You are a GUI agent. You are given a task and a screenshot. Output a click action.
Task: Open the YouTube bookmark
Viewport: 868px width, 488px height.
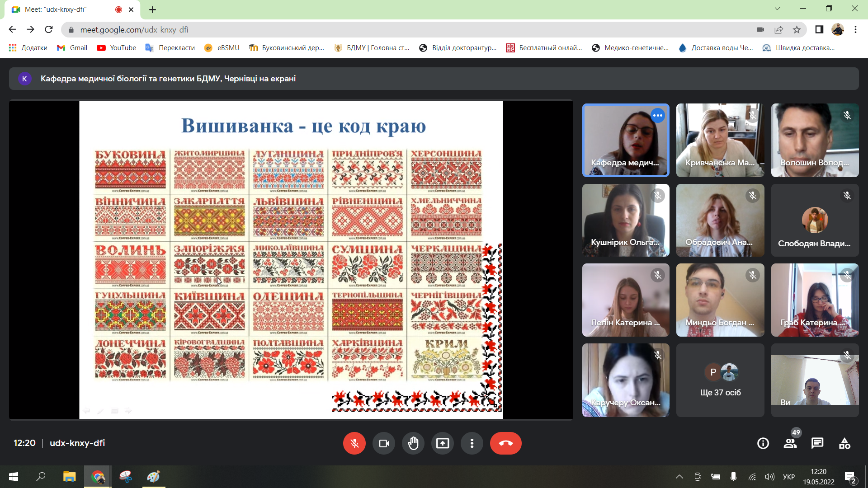(x=117, y=48)
